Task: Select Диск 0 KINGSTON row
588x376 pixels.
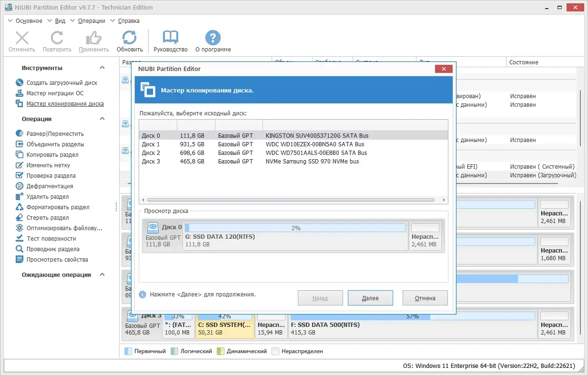Action: [294, 136]
